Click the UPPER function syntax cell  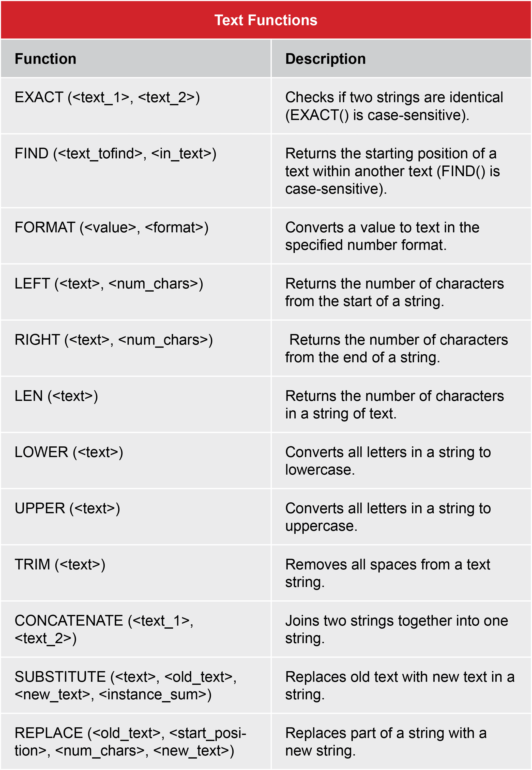click(67, 509)
